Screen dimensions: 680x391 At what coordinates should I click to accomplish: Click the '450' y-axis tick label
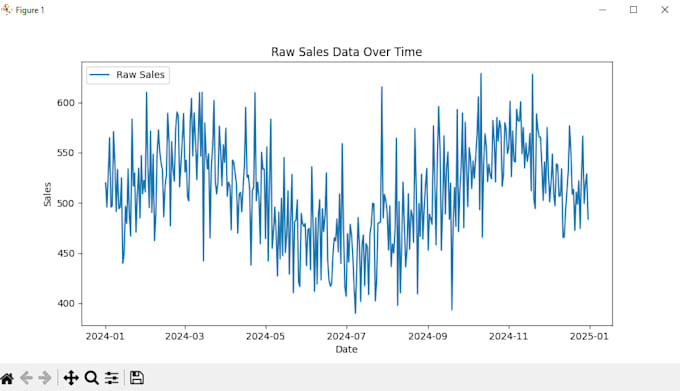coord(66,253)
